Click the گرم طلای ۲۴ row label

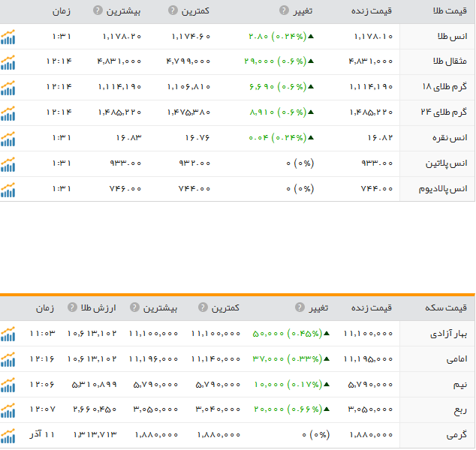[x=444, y=112]
